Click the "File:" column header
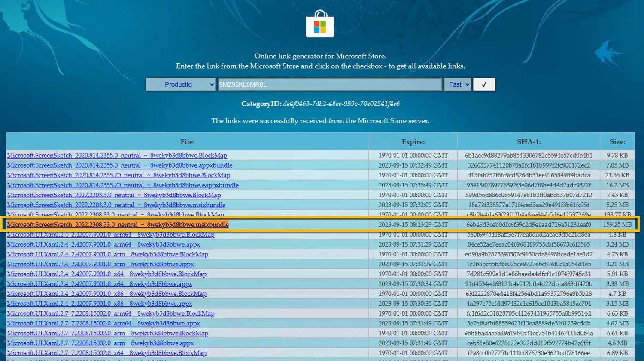 [x=188, y=142]
